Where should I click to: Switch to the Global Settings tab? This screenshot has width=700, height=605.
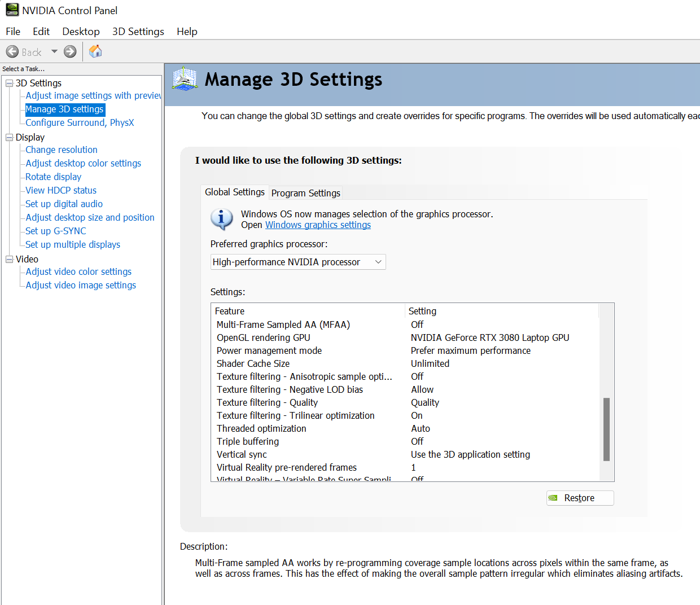click(235, 192)
